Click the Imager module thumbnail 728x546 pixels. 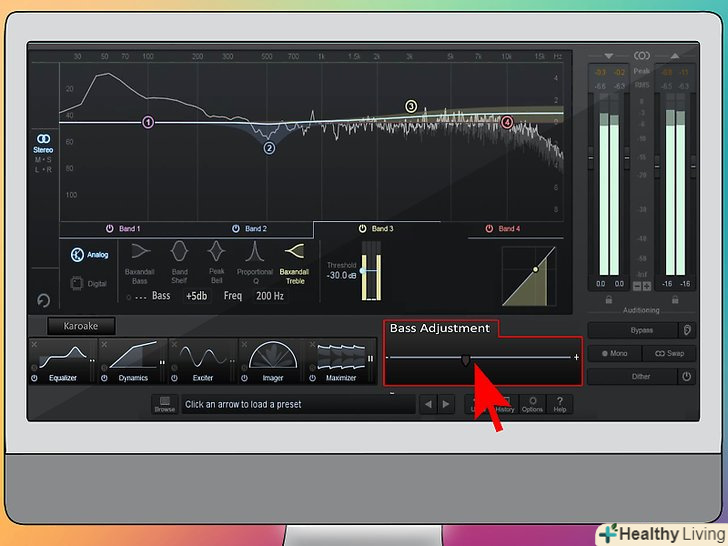coord(273,361)
